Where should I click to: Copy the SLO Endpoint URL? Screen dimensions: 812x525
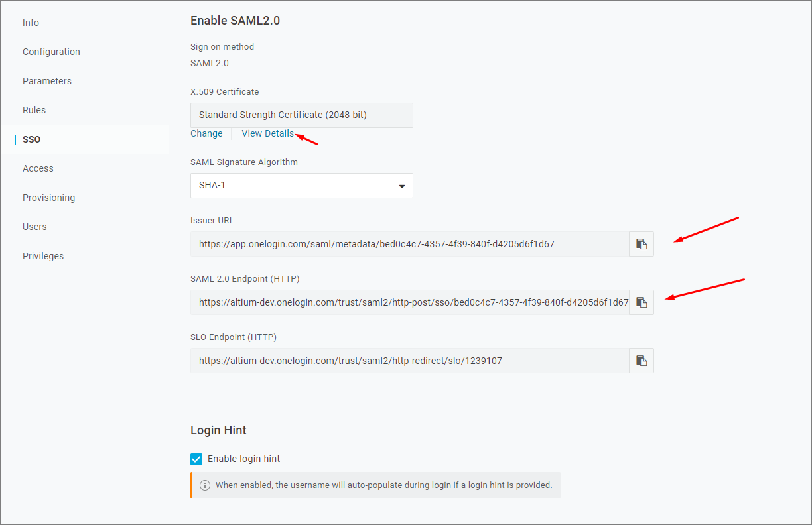point(642,361)
